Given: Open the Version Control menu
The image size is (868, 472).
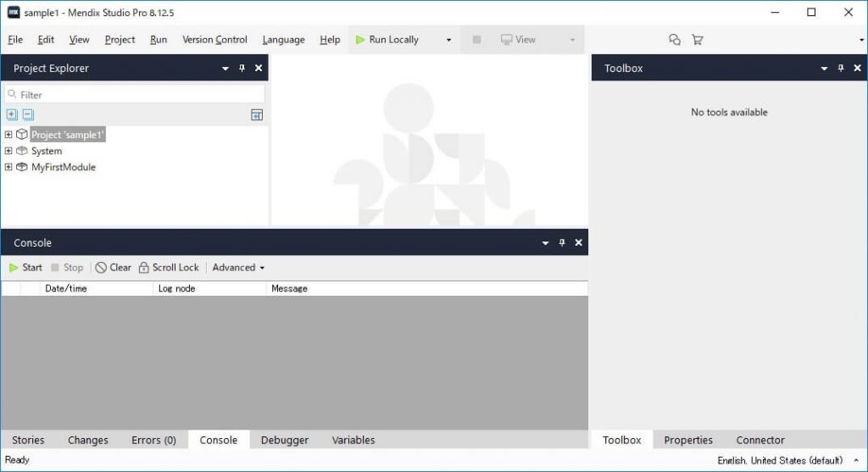Looking at the screenshot, I should (214, 40).
